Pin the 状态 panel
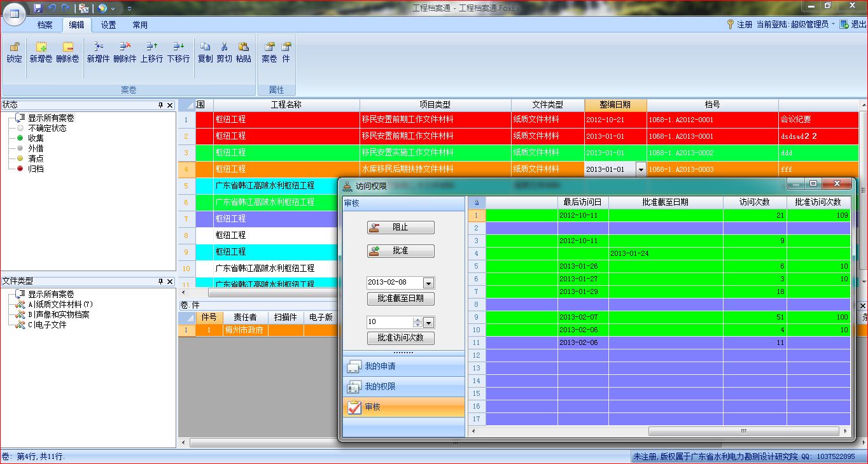Viewport: 868px width, 464px height. tap(161, 104)
